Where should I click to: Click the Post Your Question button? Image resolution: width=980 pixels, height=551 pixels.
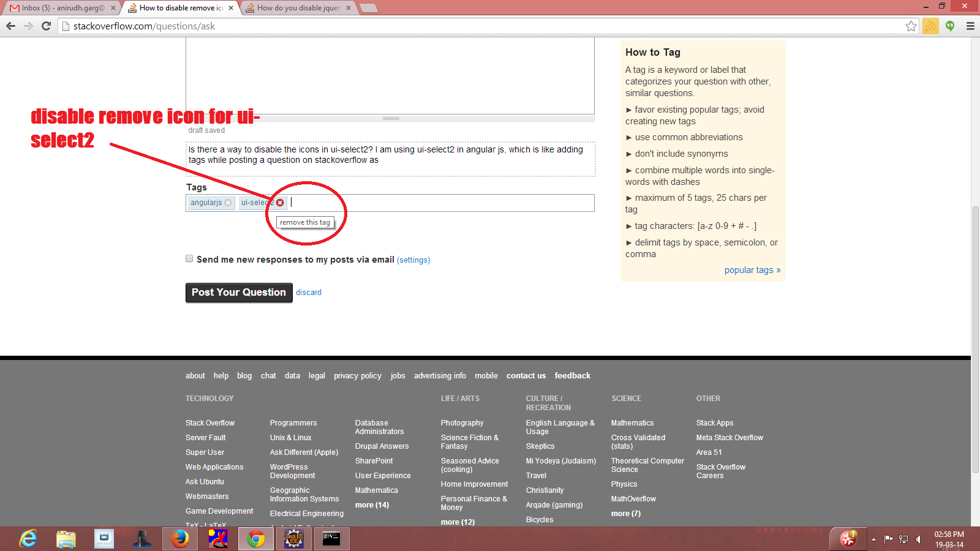tap(239, 293)
